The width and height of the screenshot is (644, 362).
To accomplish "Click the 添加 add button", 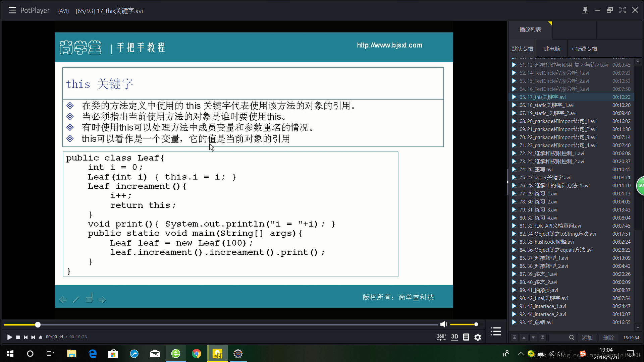I will (587, 338).
